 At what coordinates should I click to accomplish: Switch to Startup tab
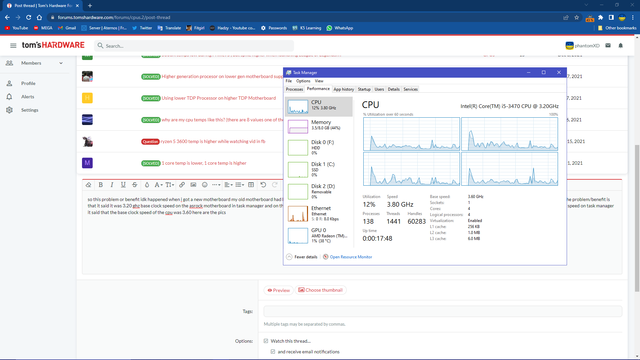pos(364,89)
